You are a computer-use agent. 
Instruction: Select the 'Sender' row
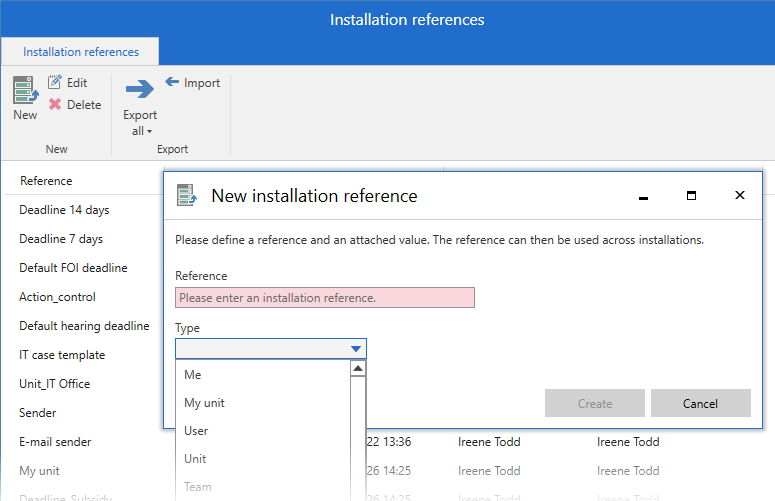[38, 413]
